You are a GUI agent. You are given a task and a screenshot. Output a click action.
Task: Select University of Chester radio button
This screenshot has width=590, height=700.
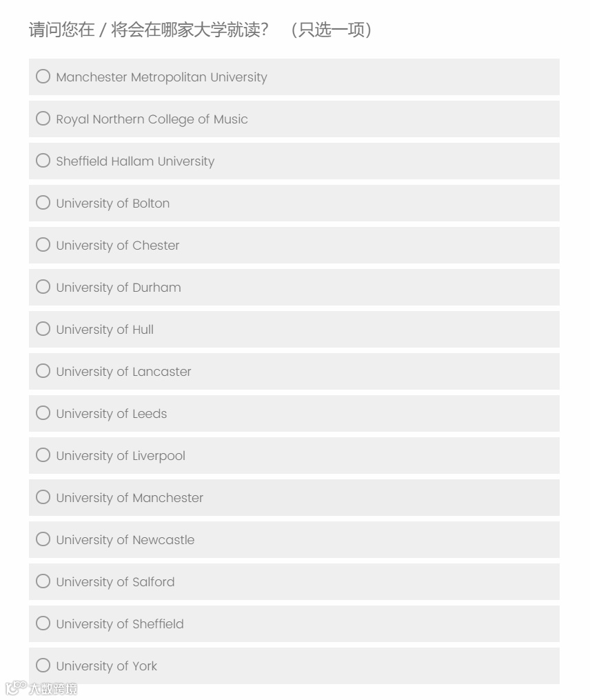[43, 245]
